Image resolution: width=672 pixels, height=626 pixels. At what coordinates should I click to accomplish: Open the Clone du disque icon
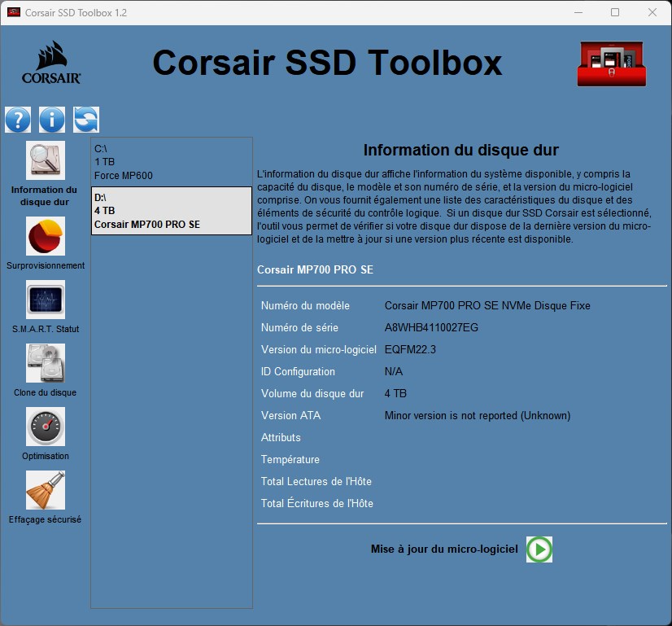tap(46, 363)
